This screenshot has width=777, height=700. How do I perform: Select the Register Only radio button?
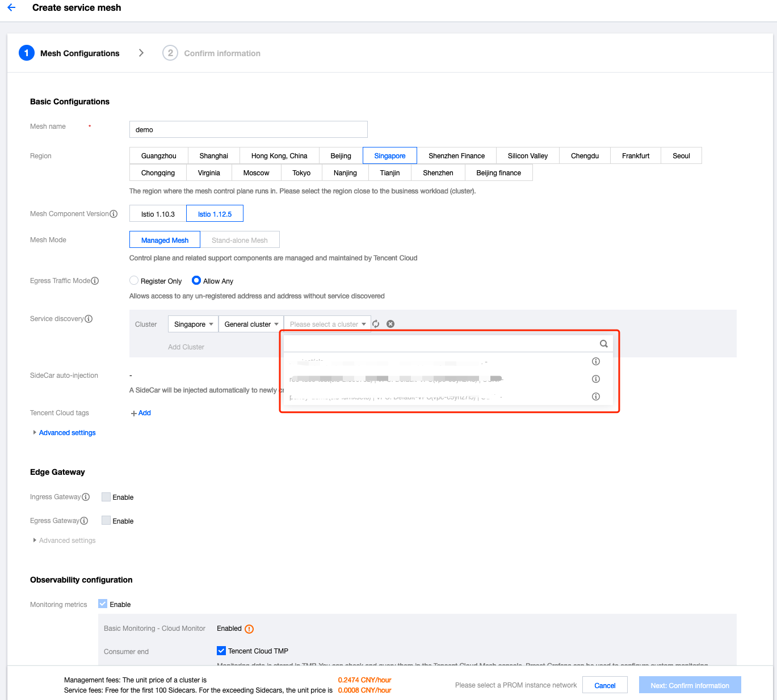tap(134, 281)
